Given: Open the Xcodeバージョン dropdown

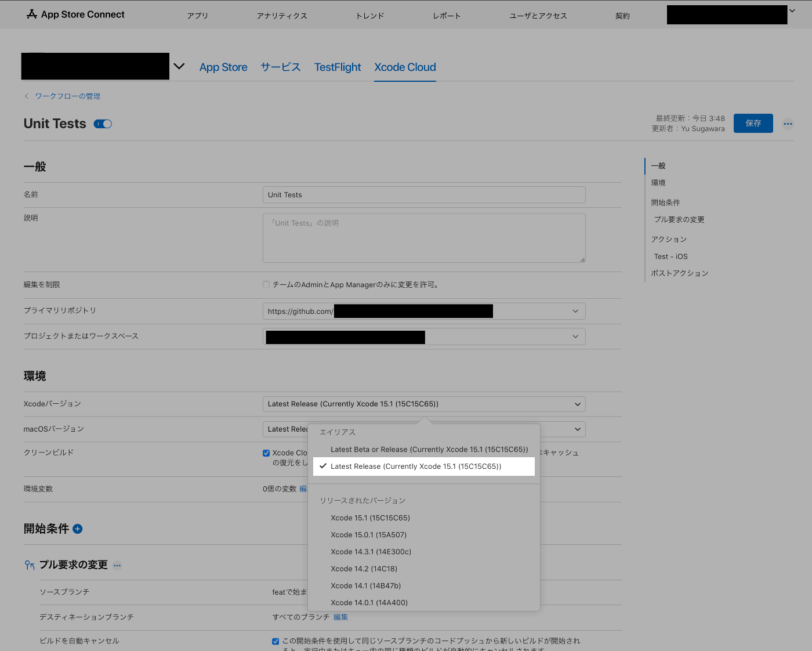Looking at the screenshot, I should pyautogui.click(x=424, y=404).
